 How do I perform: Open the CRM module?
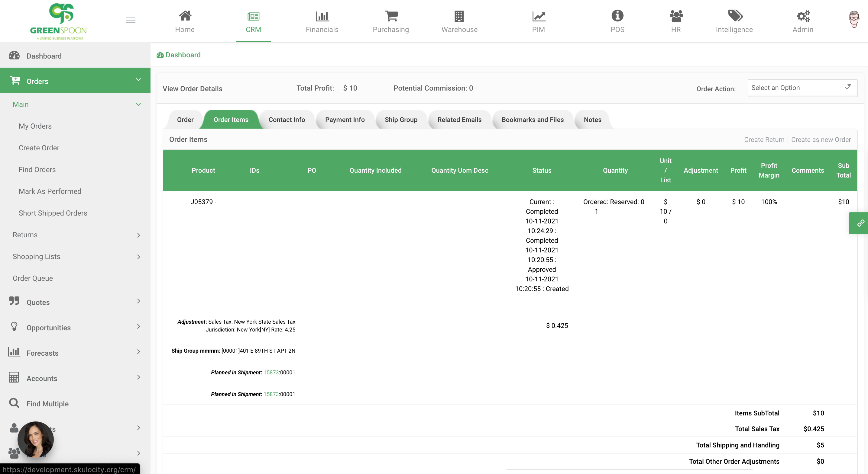pos(253,21)
